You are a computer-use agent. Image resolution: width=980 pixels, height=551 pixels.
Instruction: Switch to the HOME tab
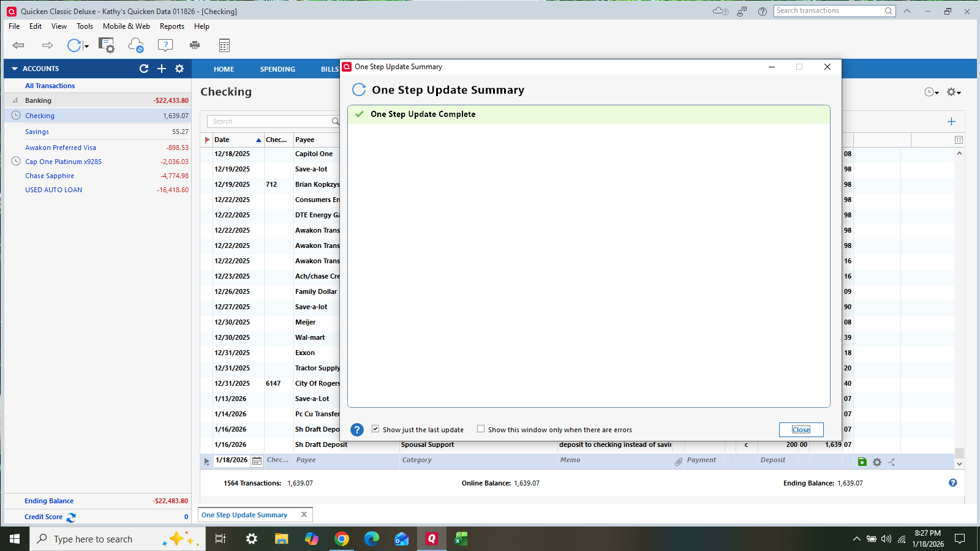pos(224,69)
